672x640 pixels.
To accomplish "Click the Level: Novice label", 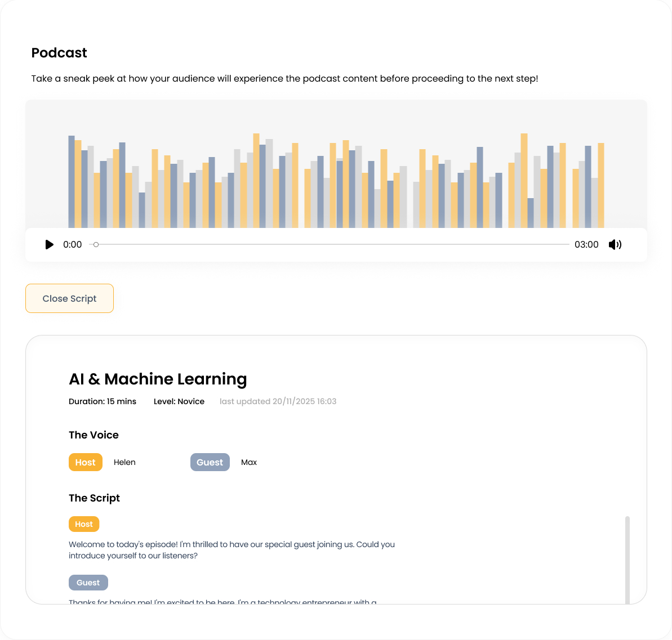I will (x=179, y=401).
